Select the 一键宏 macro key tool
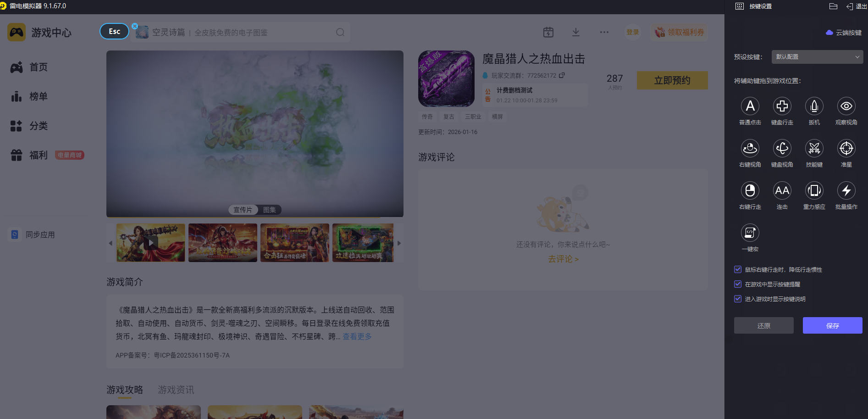This screenshot has height=419, width=868. 750,233
